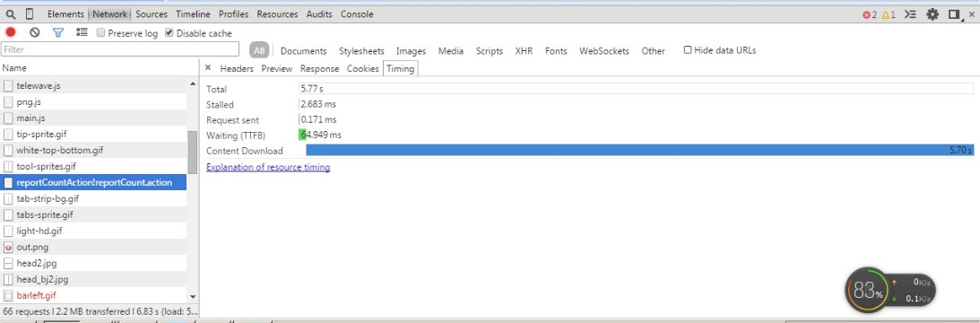Screen dimensions: 980x323
Task: Click the inspect element magnifier icon
Action: point(10,13)
